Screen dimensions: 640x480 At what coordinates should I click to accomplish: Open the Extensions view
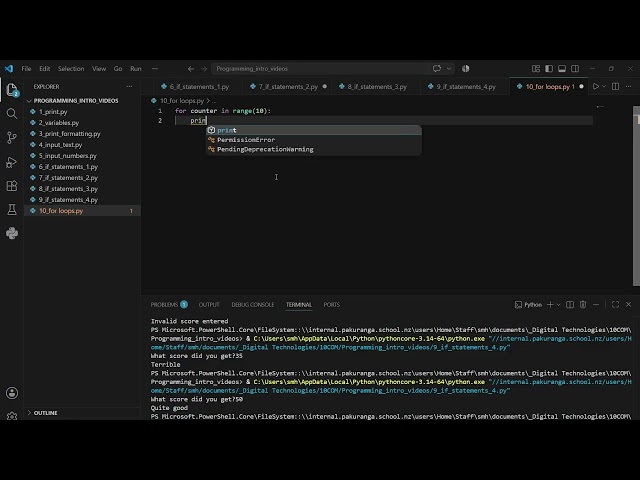(x=12, y=186)
